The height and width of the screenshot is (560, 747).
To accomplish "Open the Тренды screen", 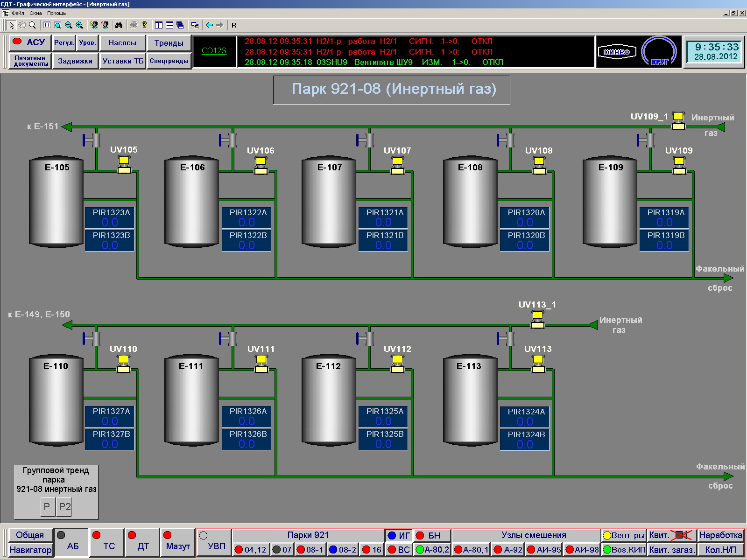I will tap(169, 43).
